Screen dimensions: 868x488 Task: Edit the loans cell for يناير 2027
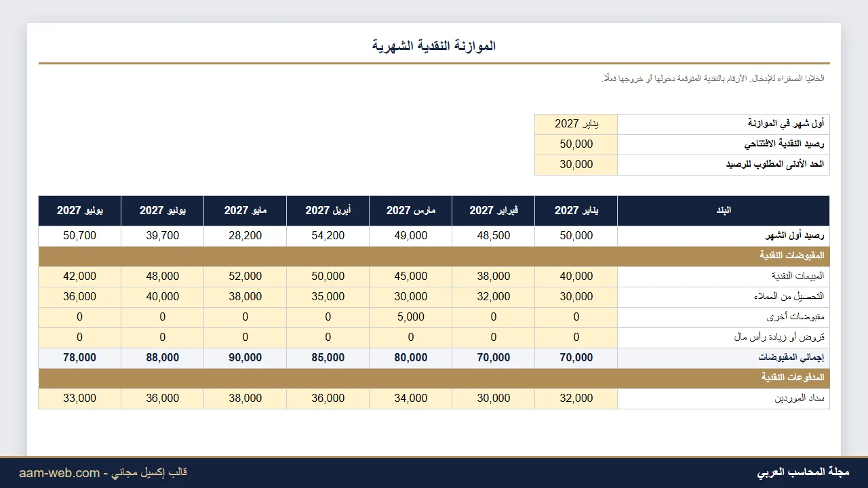point(576,338)
